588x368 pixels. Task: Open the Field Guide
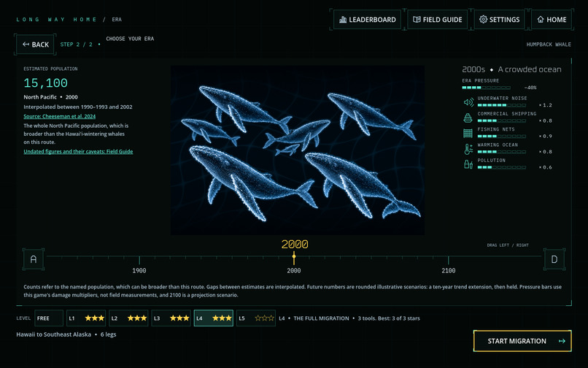point(437,20)
